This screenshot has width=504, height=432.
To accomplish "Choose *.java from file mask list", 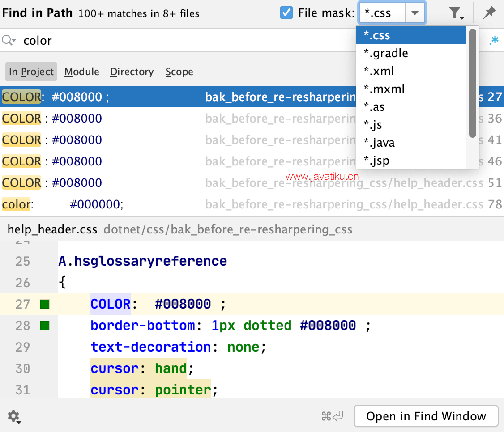I will coord(379,143).
